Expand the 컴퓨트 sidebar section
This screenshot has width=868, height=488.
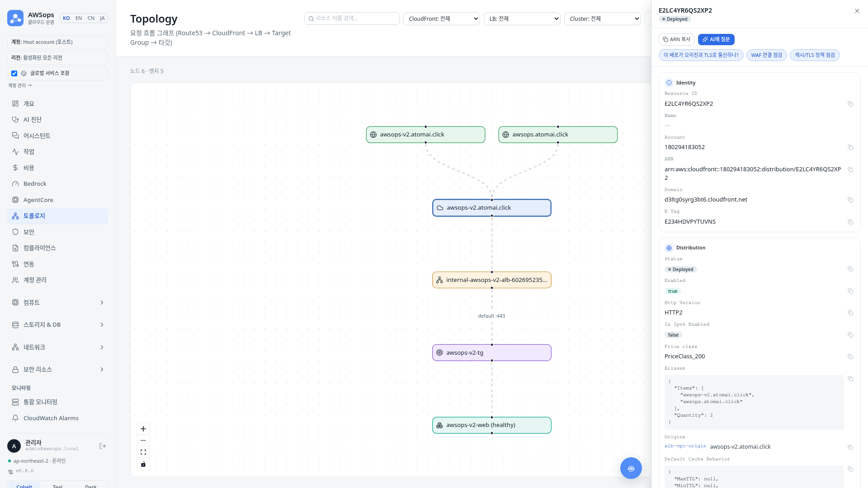point(58,303)
